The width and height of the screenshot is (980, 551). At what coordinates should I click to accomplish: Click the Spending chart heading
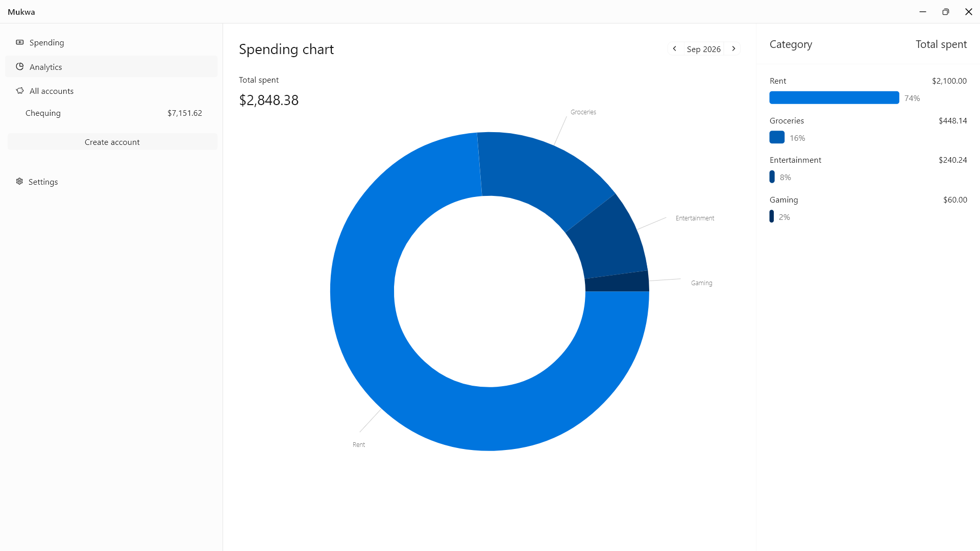tap(286, 49)
